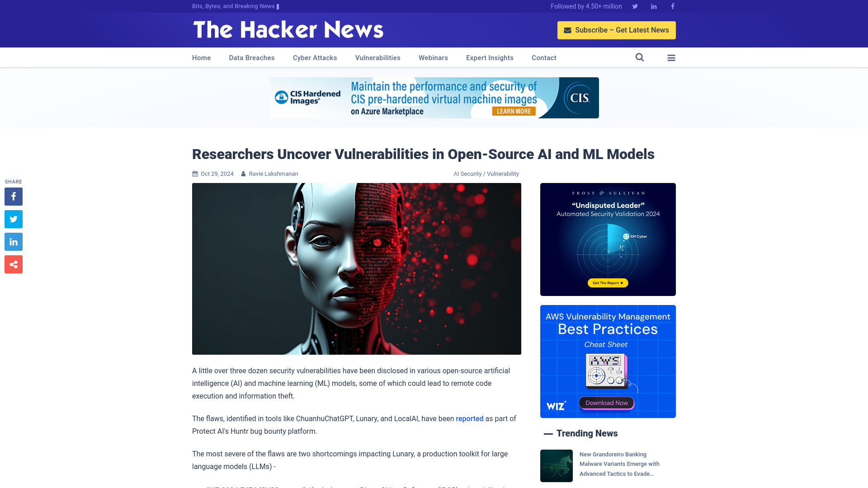This screenshot has width=868, height=488.
Task: Click the Contact navigation menu item
Action: pos(544,57)
